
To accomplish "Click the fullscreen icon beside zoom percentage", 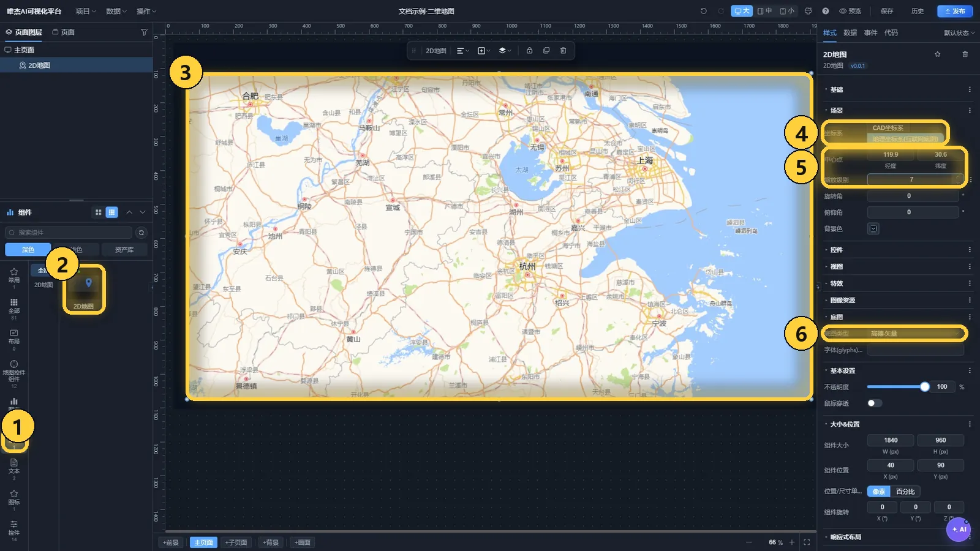I will [x=807, y=542].
